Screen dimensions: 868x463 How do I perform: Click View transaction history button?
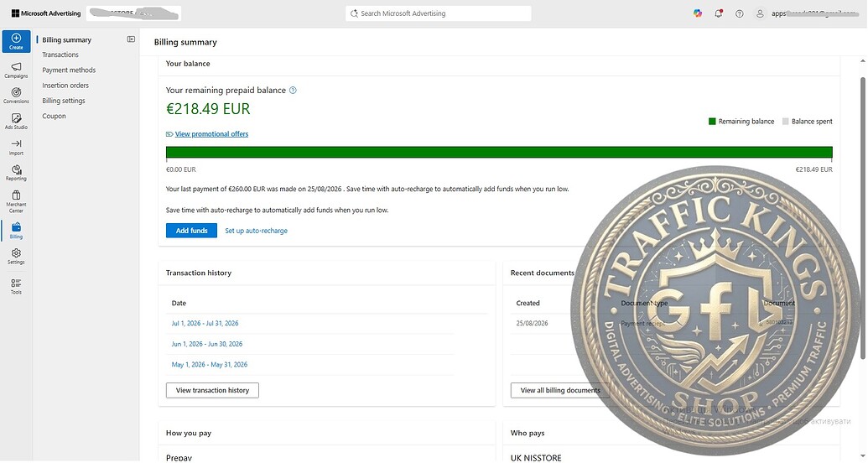(212, 390)
